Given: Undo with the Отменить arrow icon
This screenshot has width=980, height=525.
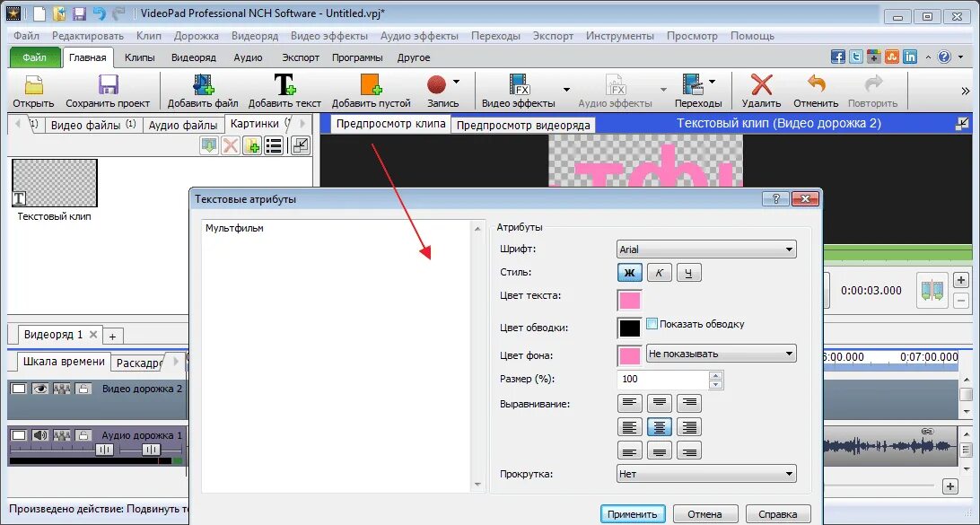Looking at the screenshot, I should pos(816,84).
